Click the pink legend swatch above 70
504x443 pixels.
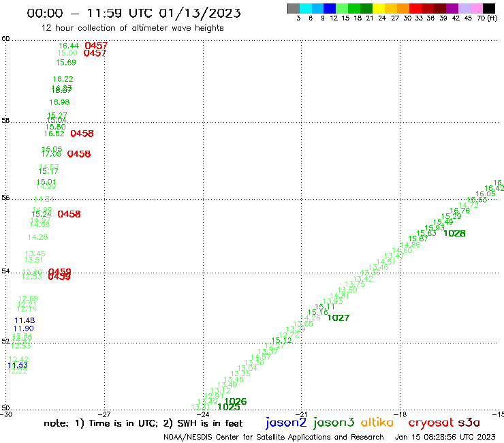point(477,8)
